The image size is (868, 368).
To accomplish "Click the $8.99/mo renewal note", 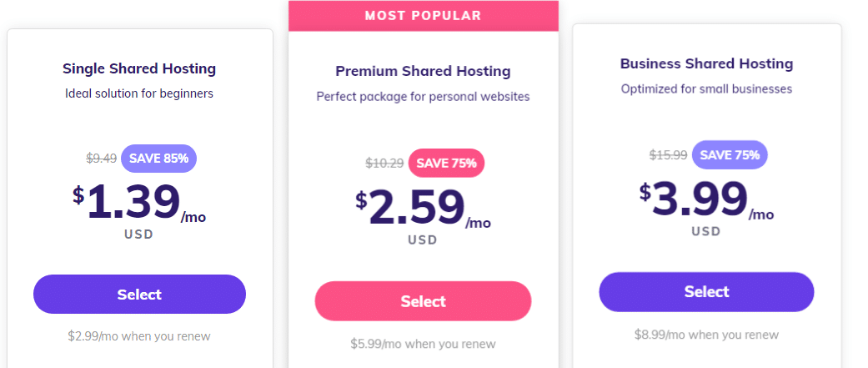I will [706, 335].
